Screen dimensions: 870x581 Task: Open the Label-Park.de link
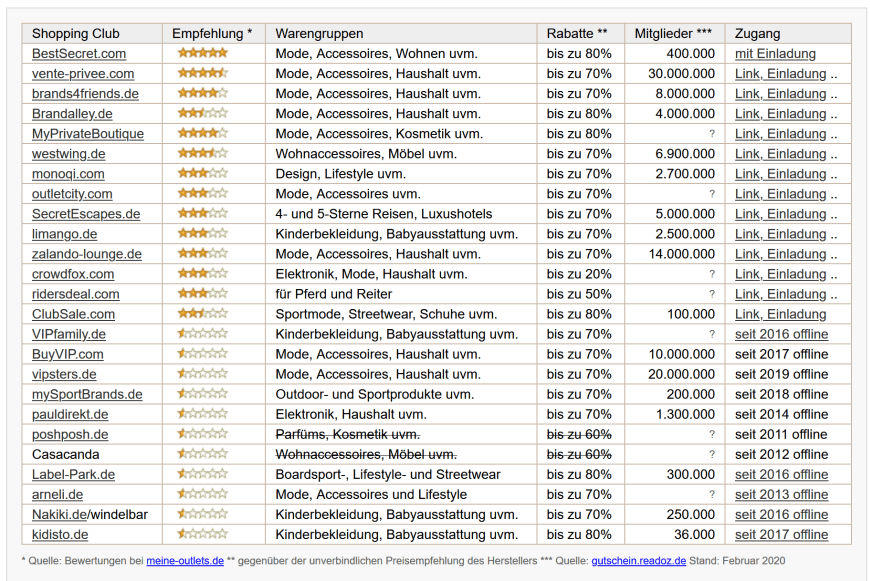tap(73, 474)
